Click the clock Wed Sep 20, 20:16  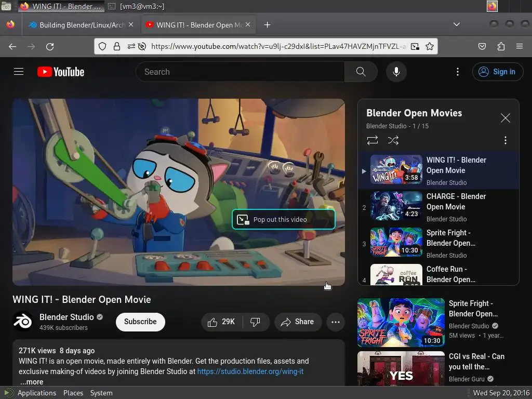tap(501, 393)
